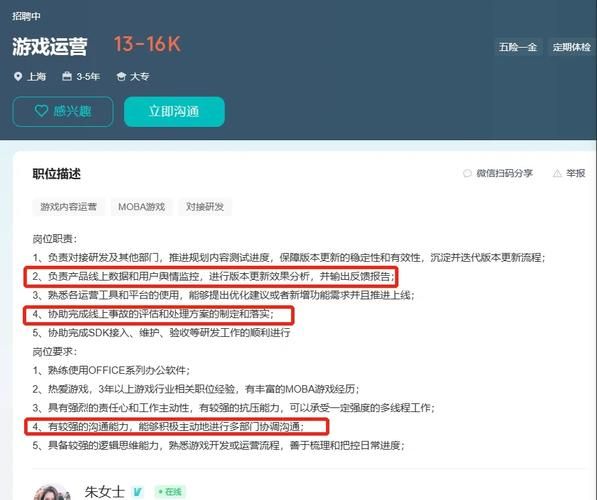Click the line about 热爱游戏，3年以上游戏行业
Viewport: 597px width, 500px height.
196,389
